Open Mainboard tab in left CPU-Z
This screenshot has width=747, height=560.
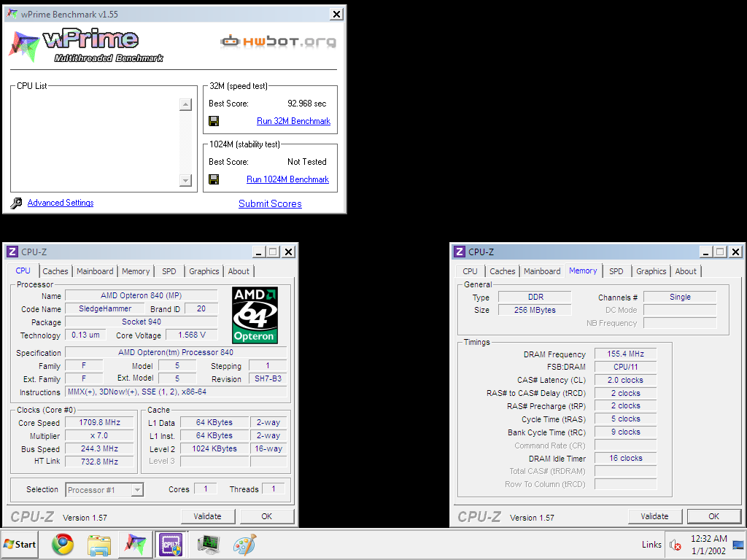point(95,271)
